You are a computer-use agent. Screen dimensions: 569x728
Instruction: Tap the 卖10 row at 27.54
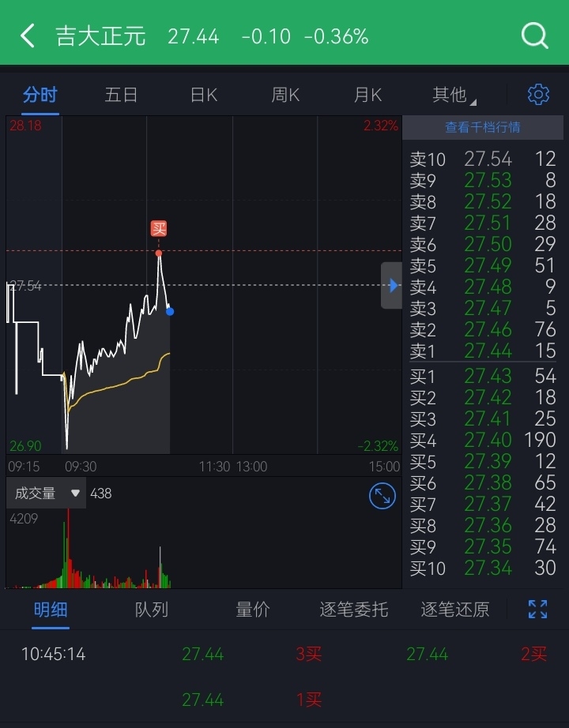click(x=483, y=159)
